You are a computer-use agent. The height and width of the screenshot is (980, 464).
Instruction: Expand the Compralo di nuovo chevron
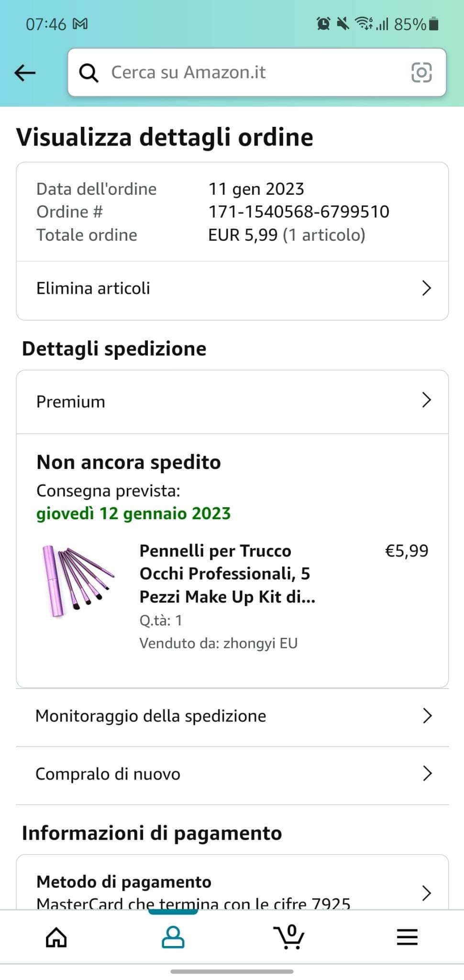tap(427, 773)
